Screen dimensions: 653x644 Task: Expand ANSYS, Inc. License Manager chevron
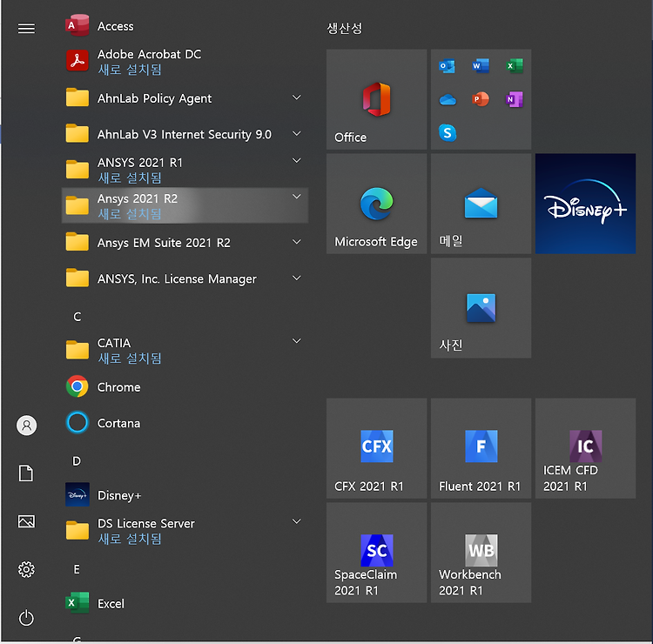[x=297, y=278]
